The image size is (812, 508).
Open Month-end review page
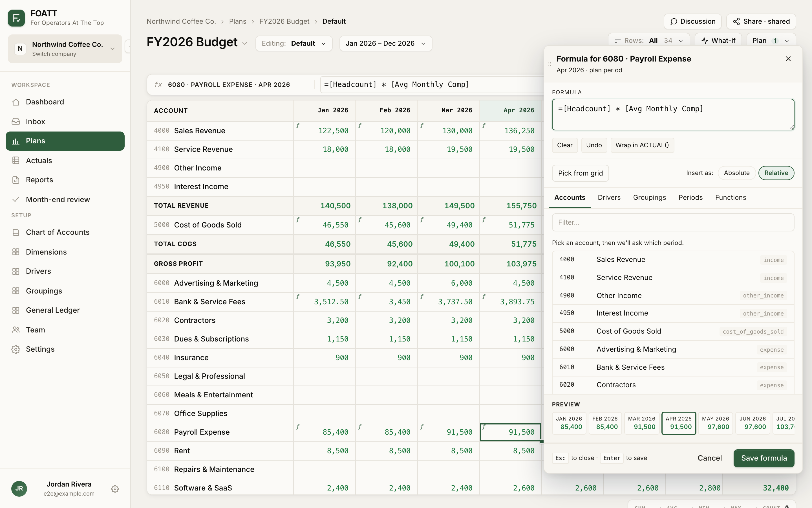[65, 200]
